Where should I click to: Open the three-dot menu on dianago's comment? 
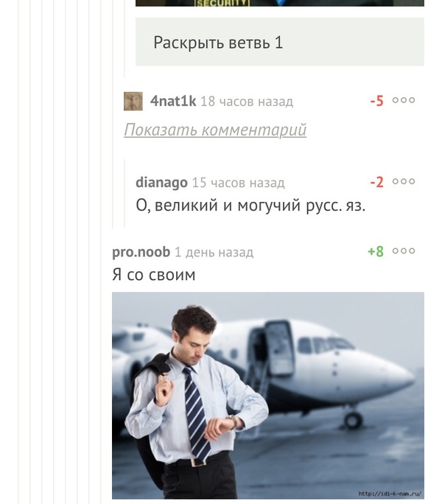coord(404,181)
